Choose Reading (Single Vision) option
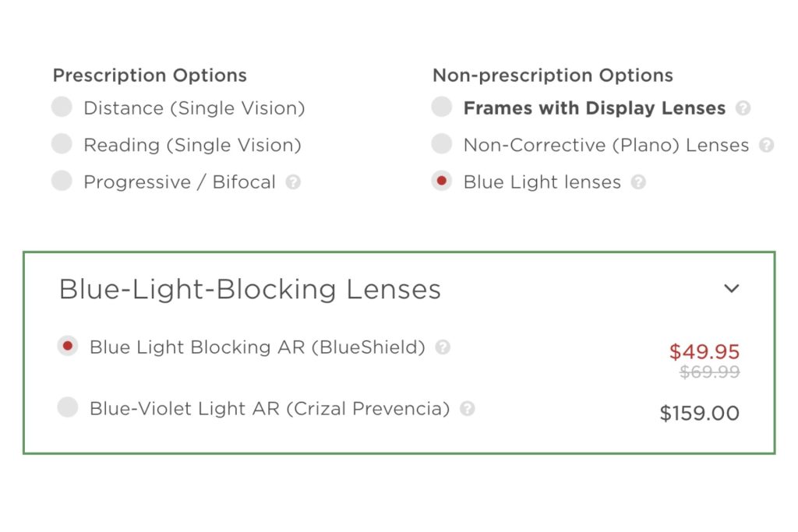 click(x=62, y=144)
